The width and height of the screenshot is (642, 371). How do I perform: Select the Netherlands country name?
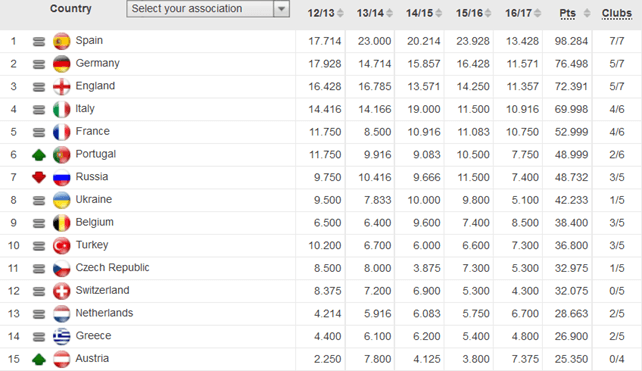pyautogui.click(x=104, y=313)
